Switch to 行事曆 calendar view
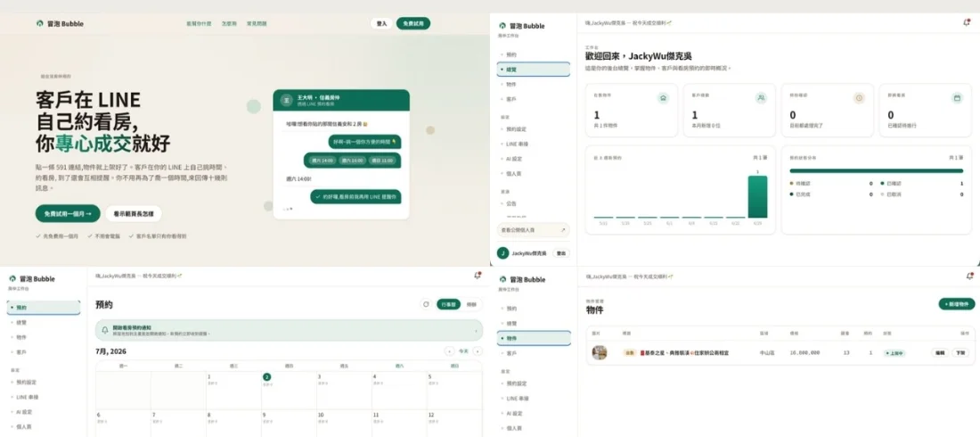 pos(448,304)
